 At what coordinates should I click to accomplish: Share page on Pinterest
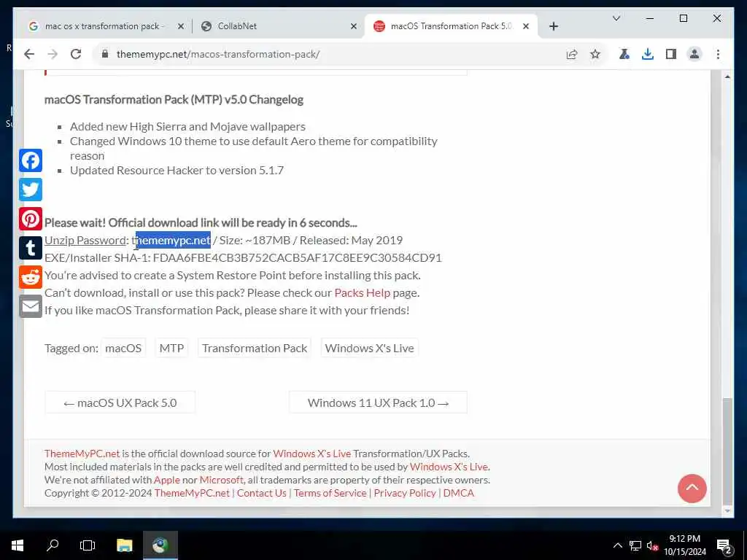pyautogui.click(x=31, y=219)
